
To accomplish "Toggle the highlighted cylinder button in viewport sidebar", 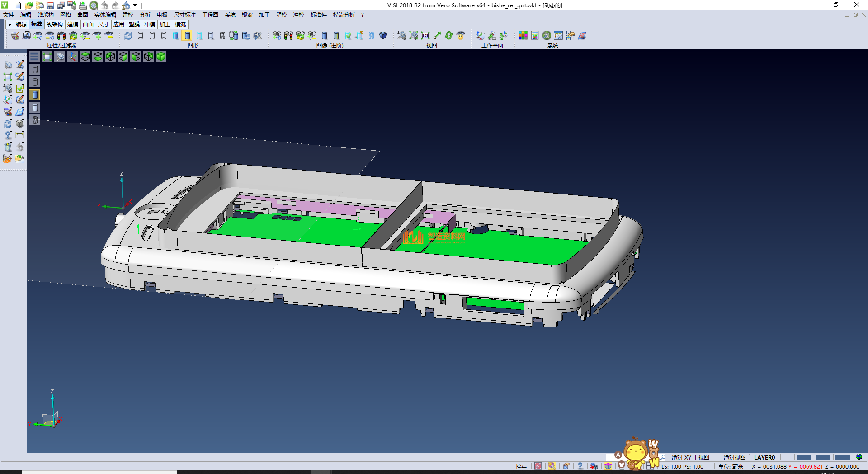I will 35,95.
